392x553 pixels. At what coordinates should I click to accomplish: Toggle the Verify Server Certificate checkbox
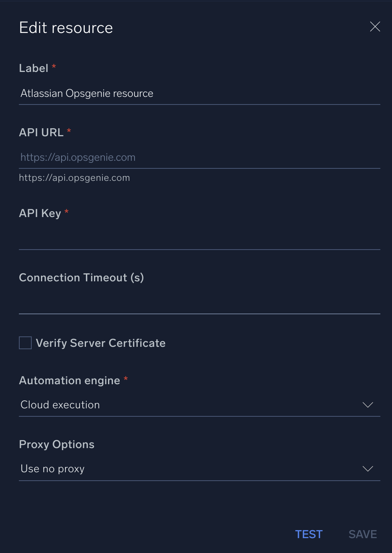25,342
